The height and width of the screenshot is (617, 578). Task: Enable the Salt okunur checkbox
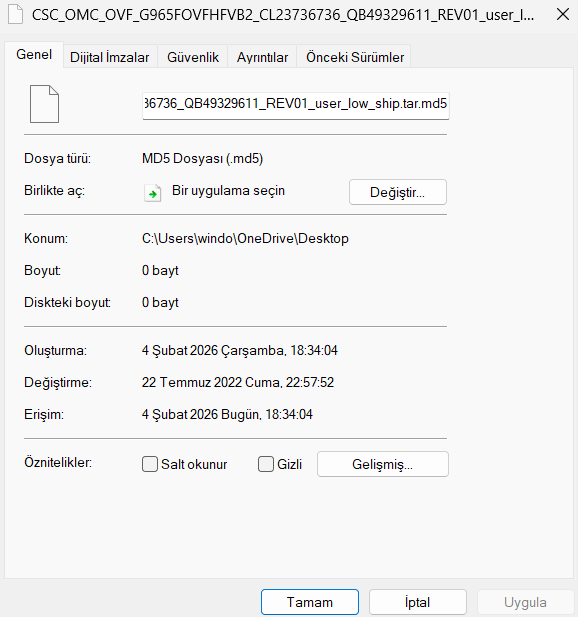(x=150, y=464)
